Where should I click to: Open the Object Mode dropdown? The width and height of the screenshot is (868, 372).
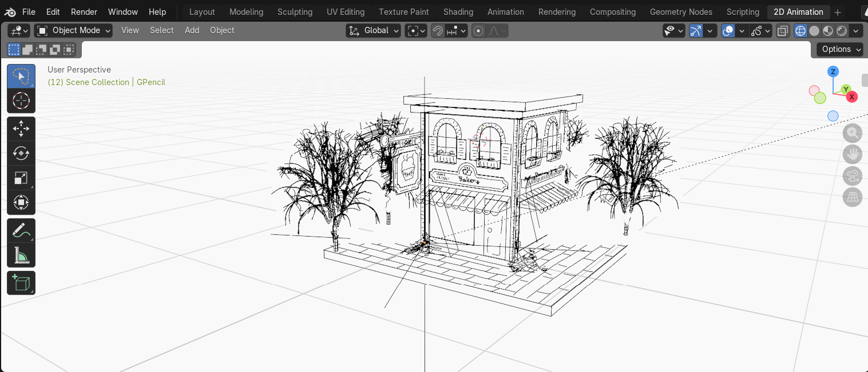[73, 31]
